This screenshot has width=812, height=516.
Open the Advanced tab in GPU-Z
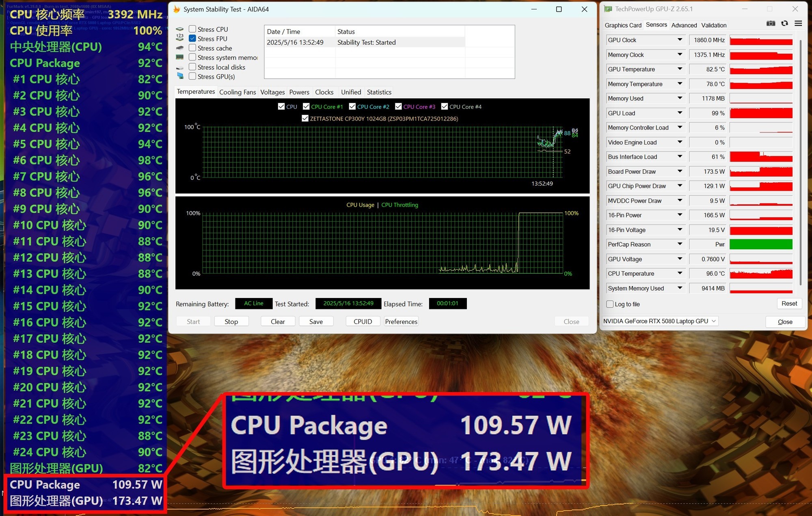pos(684,25)
